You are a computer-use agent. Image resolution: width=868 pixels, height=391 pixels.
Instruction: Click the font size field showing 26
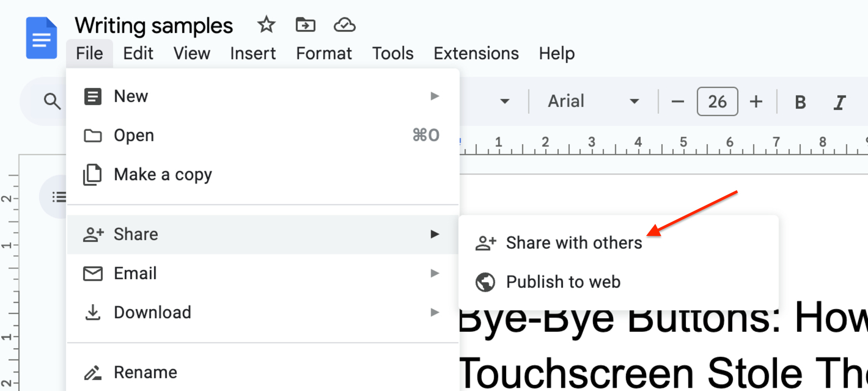click(717, 101)
